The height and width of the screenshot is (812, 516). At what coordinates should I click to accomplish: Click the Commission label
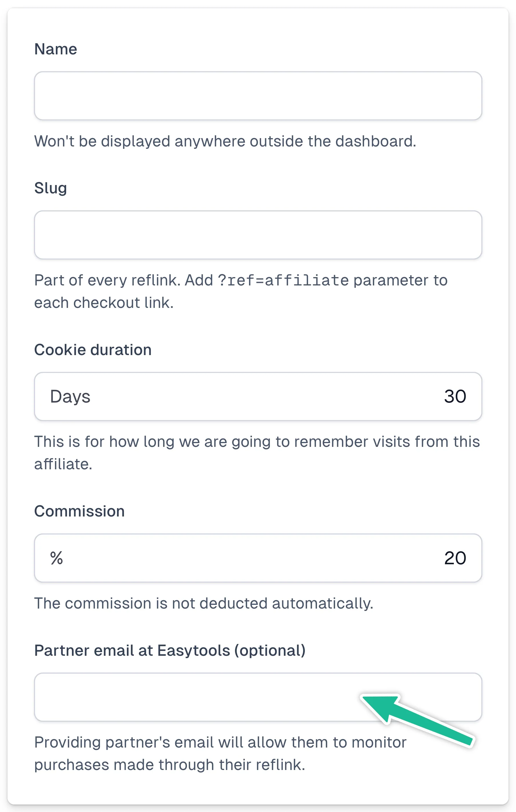(x=80, y=511)
